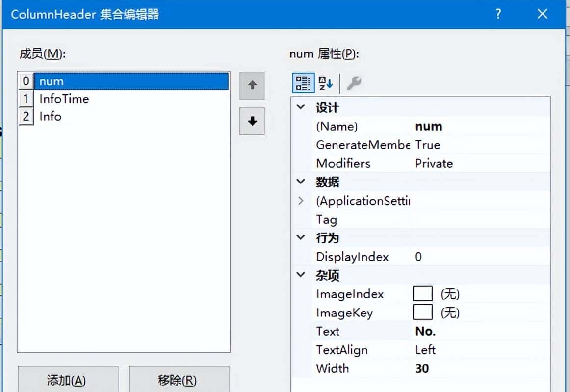This screenshot has width=570, height=392.
Task: Collapse the 杂项 category
Action: tap(301, 275)
